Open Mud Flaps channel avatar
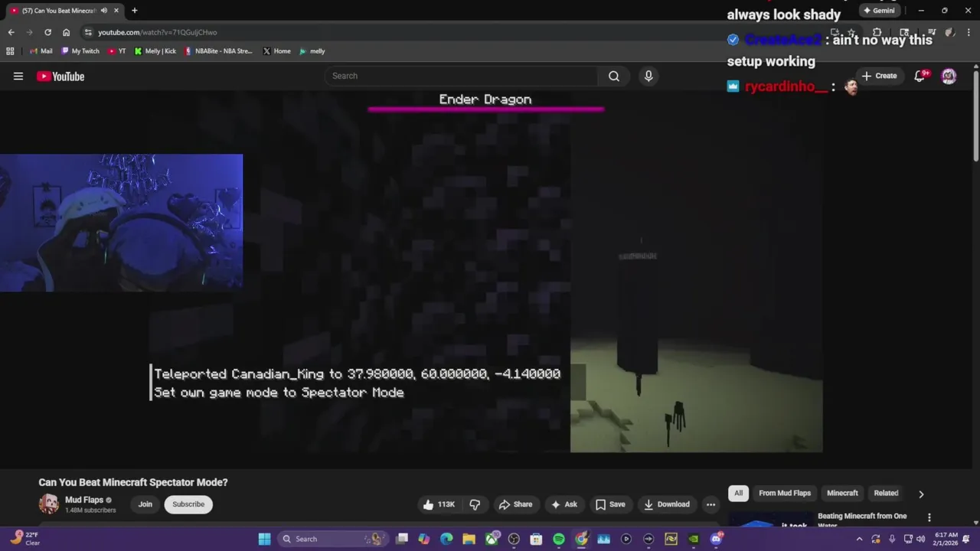 point(48,504)
